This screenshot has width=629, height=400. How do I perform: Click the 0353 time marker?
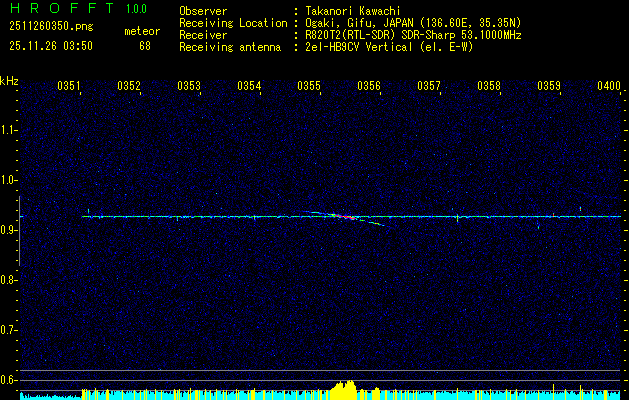click(x=189, y=86)
